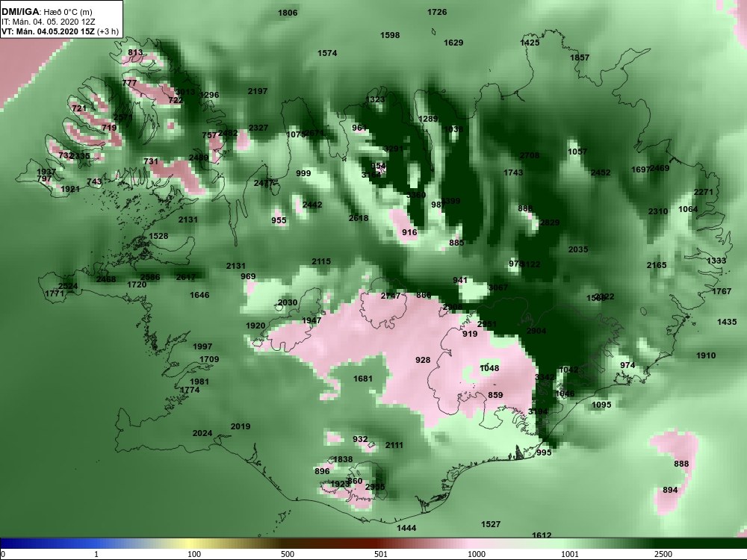The height and width of the screenshot is (560, 747).
Task: Select the 1598 height label
Action: (x=390, y=35)
